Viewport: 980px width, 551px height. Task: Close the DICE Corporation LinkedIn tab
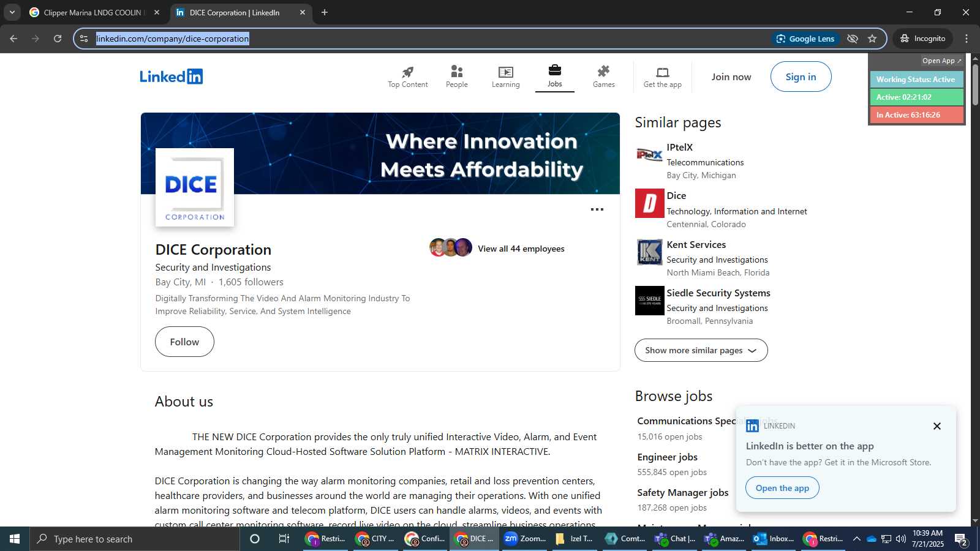point(303,12)
